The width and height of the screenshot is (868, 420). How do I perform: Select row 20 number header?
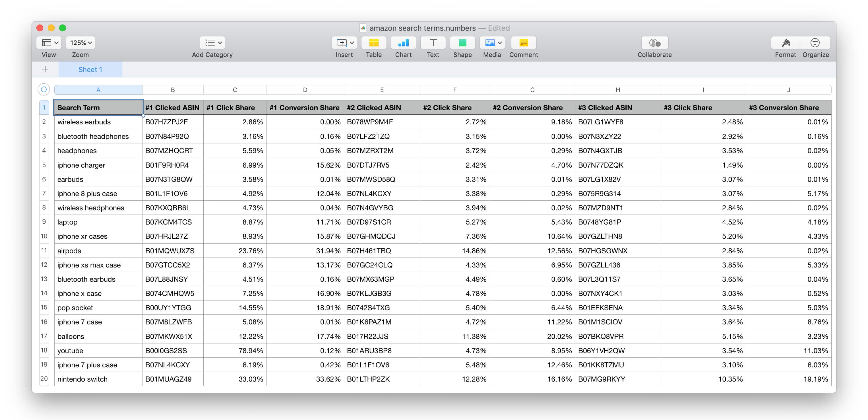(44, 379)
